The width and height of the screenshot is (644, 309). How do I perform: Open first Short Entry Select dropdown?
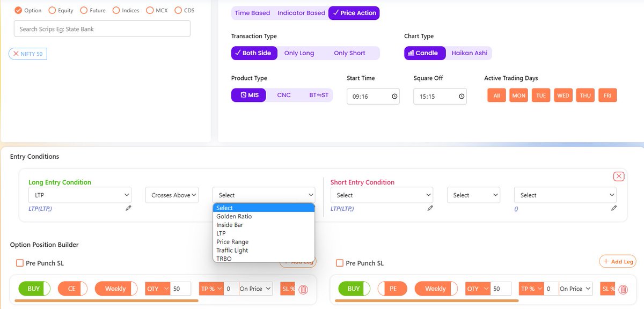(x=382, y=195)
